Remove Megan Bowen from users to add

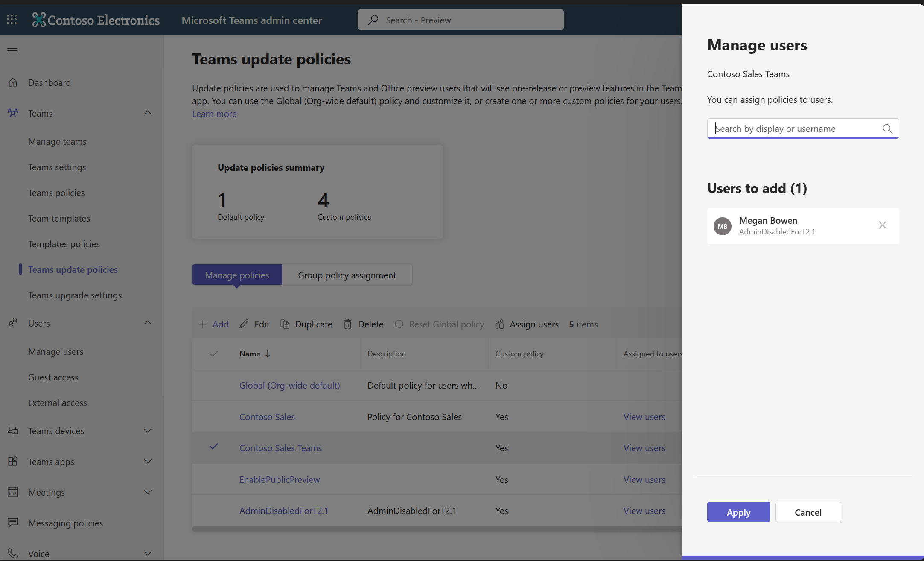pos(883,225)
